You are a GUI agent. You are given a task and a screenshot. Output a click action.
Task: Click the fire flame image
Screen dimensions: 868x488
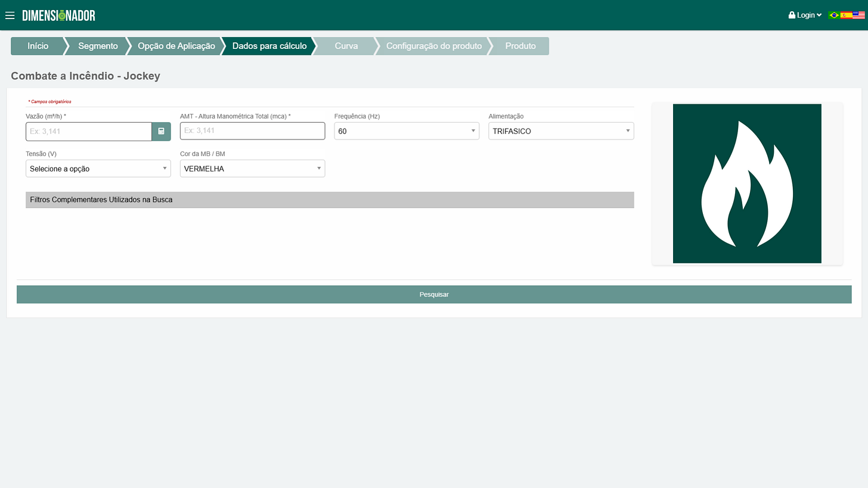[x=747, y=184]
